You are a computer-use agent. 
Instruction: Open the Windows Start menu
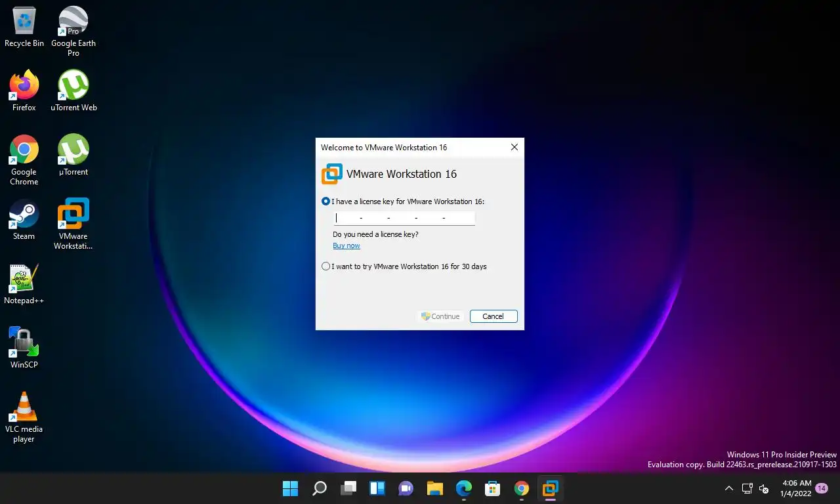pos(290,488)
